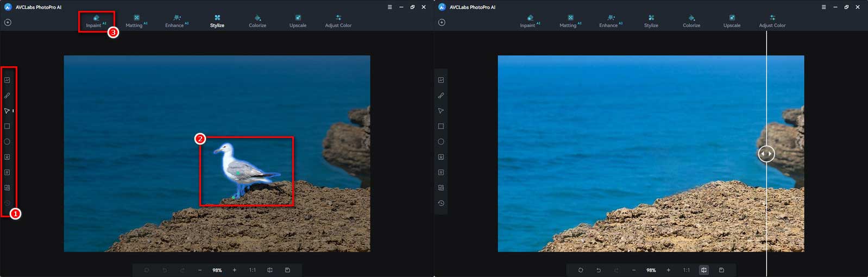This screenshot has width=868, height=277.
Task: Click 98% zoom value in left window
Action: [217, 270]
